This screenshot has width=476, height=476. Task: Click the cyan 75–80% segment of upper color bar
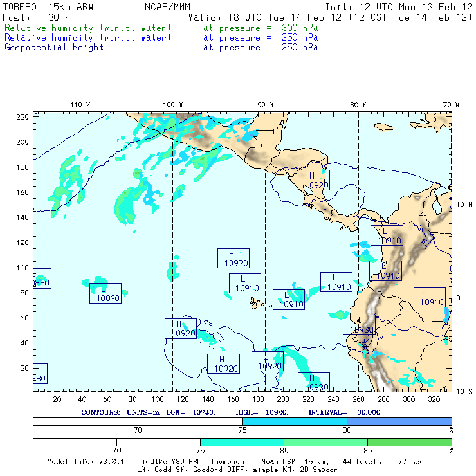point(295,421)
